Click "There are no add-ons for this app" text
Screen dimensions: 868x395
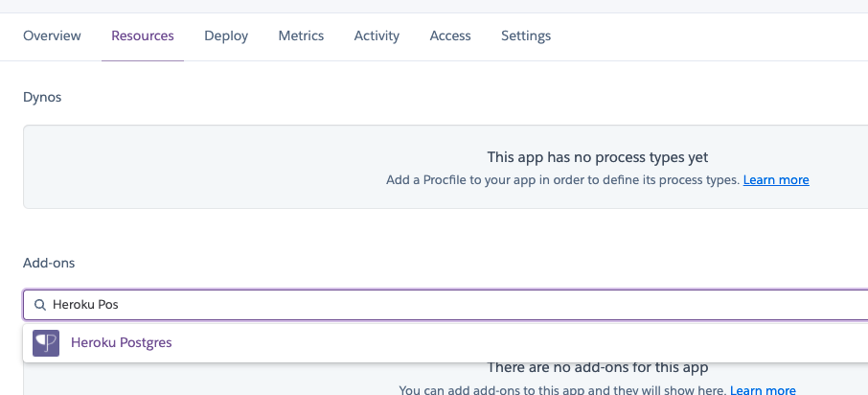[x=598, y=367]
